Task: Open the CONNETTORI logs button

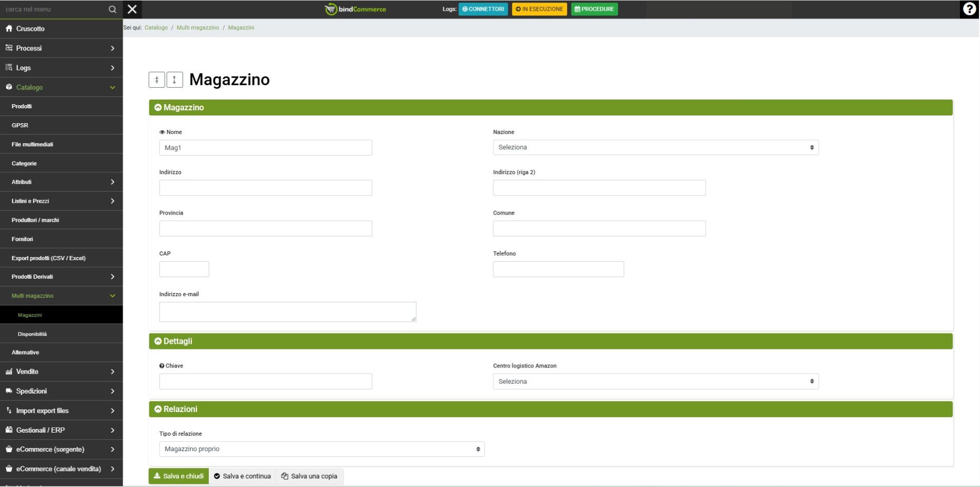Action: pyautogui.click(x=483, y=9)
